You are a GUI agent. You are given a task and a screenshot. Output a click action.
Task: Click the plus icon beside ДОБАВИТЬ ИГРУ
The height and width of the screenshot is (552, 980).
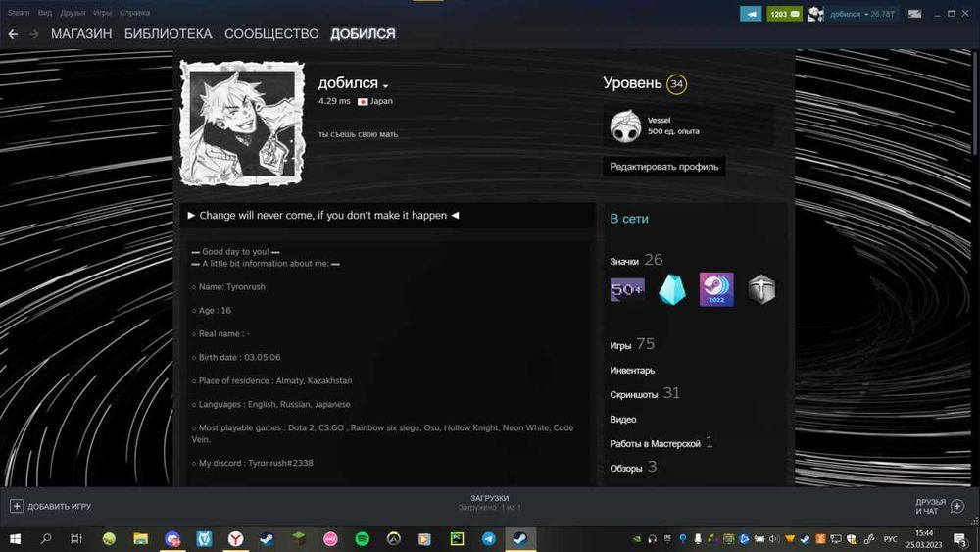pyautogui.click(x=17, y=506)
